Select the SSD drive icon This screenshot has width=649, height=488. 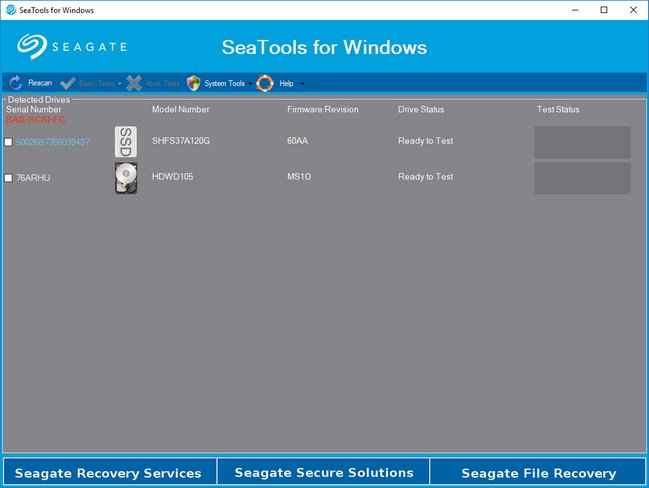coord(126,141)
